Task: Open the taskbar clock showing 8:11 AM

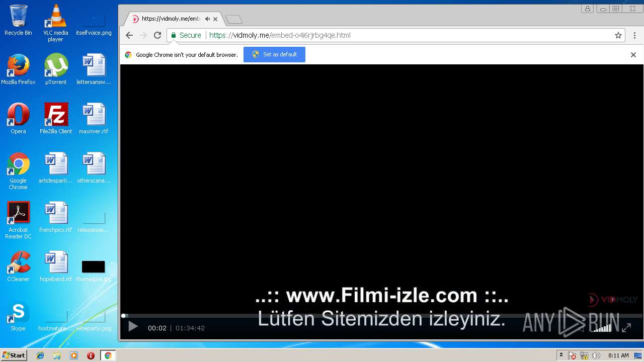Action: point(618,355)
